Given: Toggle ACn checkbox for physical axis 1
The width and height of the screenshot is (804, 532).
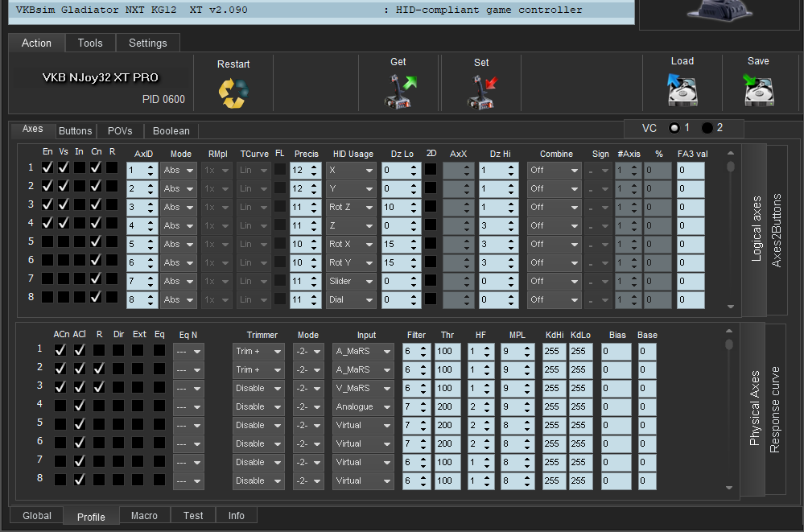Looking at the screenshot, I should (x=60, y=350).
